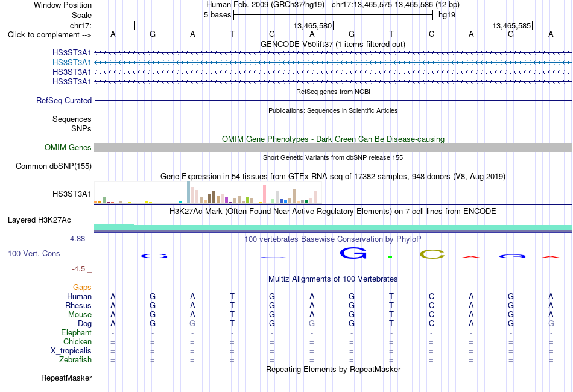Image resolution: width=573 pixels, height=392 pixels.
Task: Click the Gaps row label
Action: point(82,288)
